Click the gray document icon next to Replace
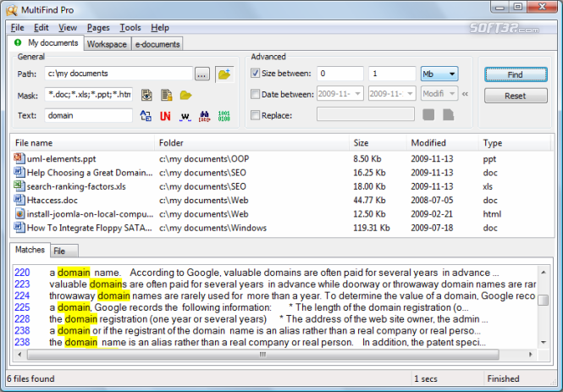 click(448, 115)
